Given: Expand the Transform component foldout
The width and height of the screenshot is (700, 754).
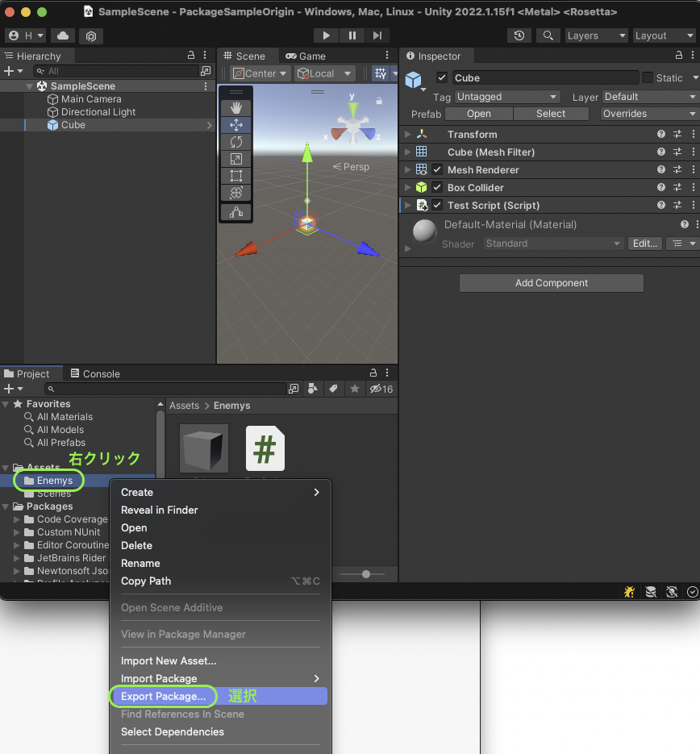Looking at the screenshot, I should coord(408,135).
